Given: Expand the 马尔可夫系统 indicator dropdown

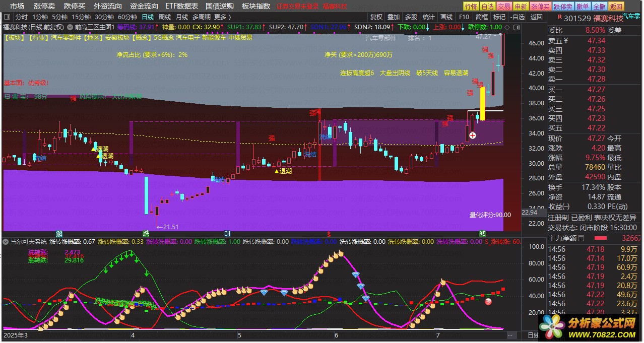Looking at the screenshot, I should [x=6, y=242].
